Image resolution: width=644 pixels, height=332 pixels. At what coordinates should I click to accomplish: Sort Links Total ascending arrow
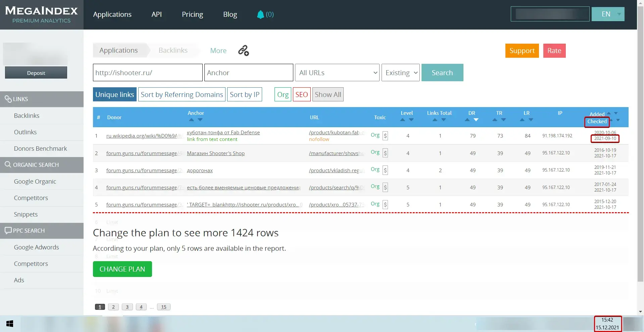[x=435, y=120]
